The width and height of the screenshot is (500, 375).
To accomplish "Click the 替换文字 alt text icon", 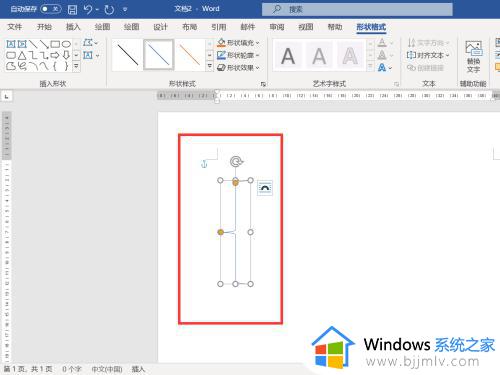I will [x=473, y=57].
